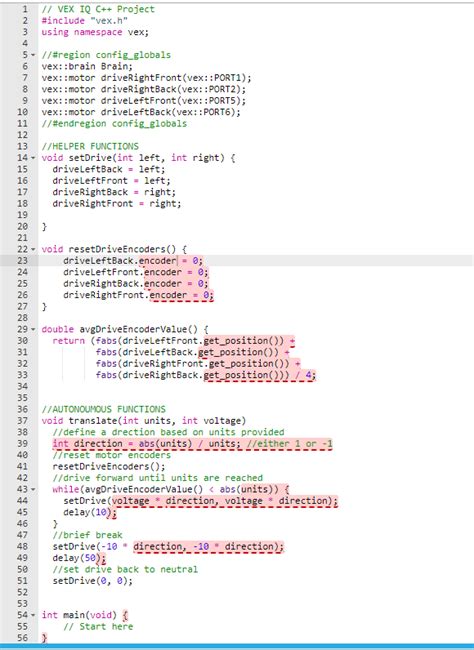This screenshot has width=474, height=650.
Task: Click the "setDrive(voltage * direction, ...)" call
Action: (201, 501)
